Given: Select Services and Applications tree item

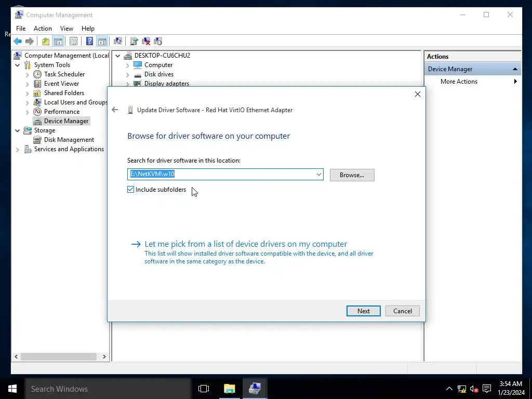Looking at the screenshot, I should (69, 149).
